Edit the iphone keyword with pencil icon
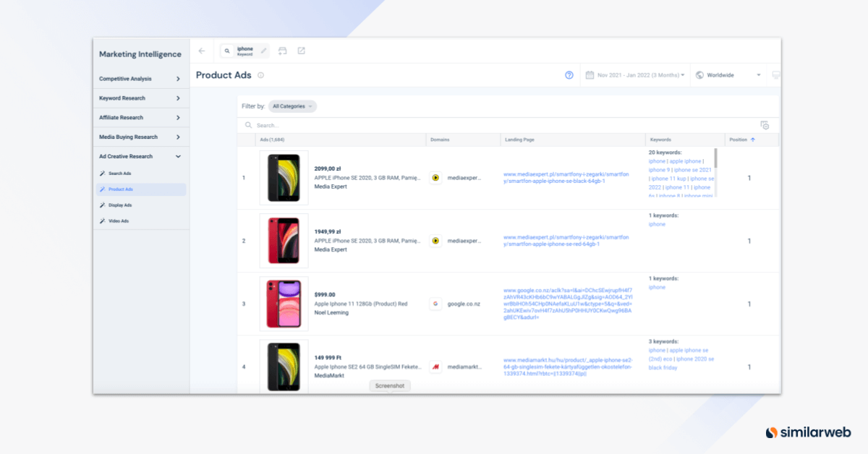The height and width of the screenshot is (454, 868). point(264,51)
